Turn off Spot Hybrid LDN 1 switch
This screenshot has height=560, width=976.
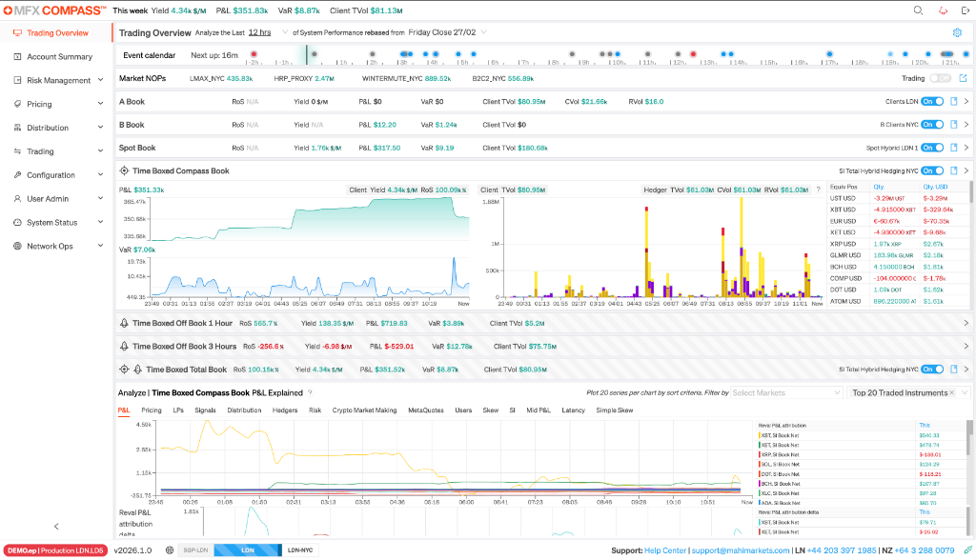click(932, 148)
